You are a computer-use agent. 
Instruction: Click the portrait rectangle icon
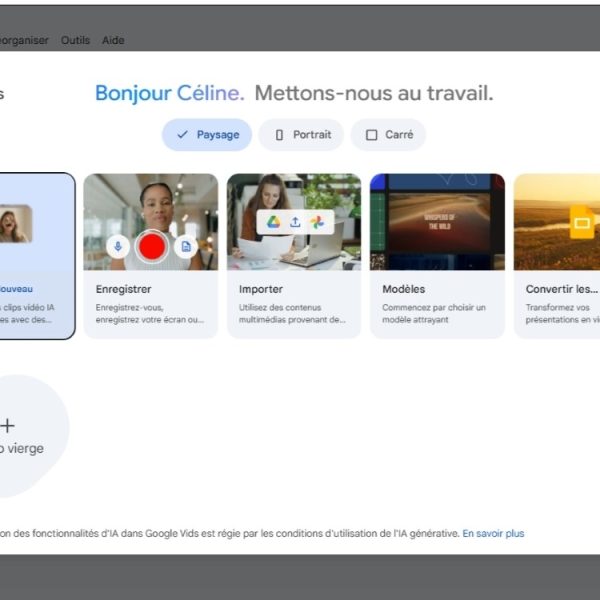[279, 135]
